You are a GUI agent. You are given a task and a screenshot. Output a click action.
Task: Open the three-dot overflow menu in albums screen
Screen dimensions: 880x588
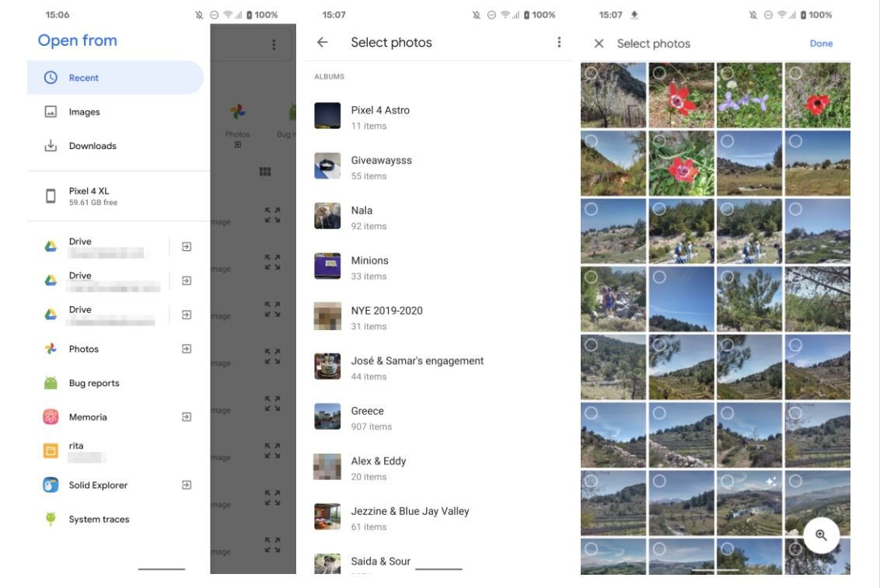559,43
